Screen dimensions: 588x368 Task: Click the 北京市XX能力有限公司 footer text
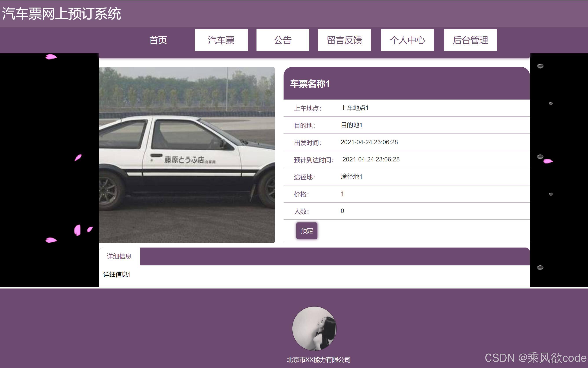coord(319,359)
